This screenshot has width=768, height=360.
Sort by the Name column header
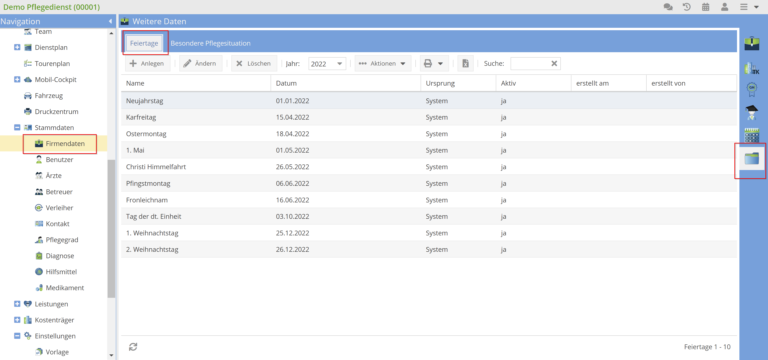[196, 83]
